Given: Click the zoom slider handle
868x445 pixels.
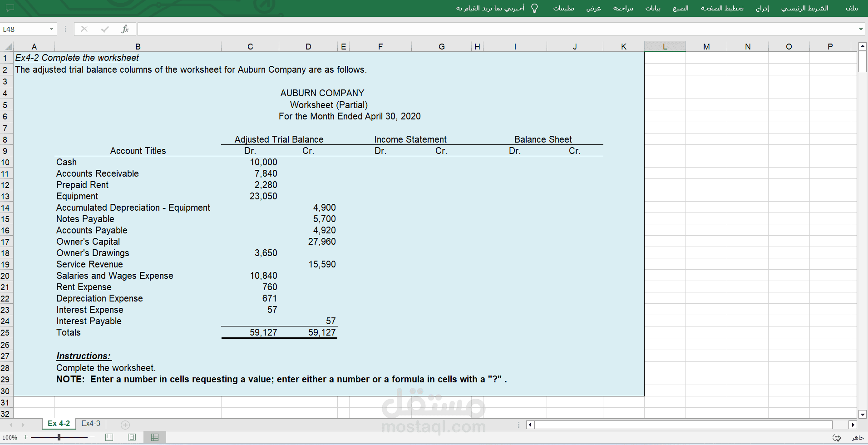Looking at the screenshot, I should pos(59,437).
